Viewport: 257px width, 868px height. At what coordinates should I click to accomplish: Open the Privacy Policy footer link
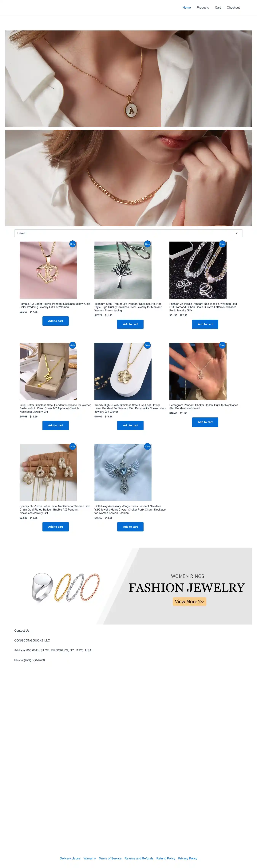[188, 858]
